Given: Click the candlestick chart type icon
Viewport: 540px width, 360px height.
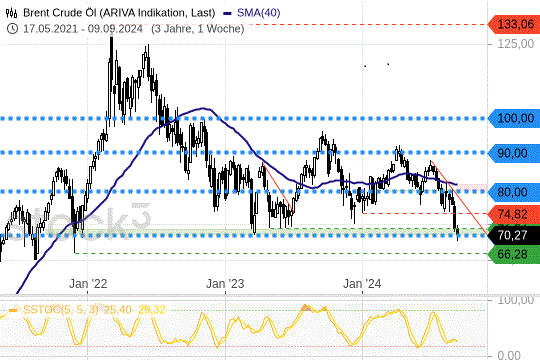Looking at the screenshot, I should pyautogui.click(x=12, y=13).
